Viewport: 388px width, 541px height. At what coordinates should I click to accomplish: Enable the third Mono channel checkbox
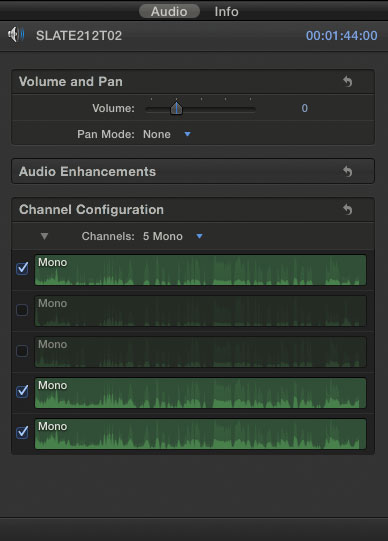(x=22, y=351)
